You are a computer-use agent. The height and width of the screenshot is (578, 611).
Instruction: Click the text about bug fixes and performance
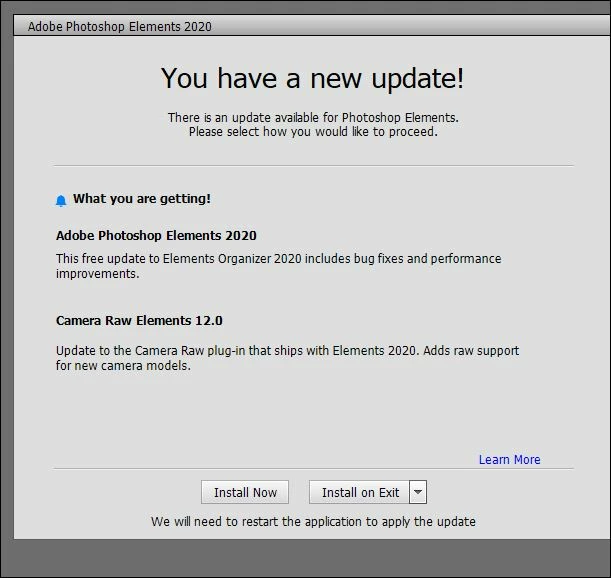tap(279, 266)
